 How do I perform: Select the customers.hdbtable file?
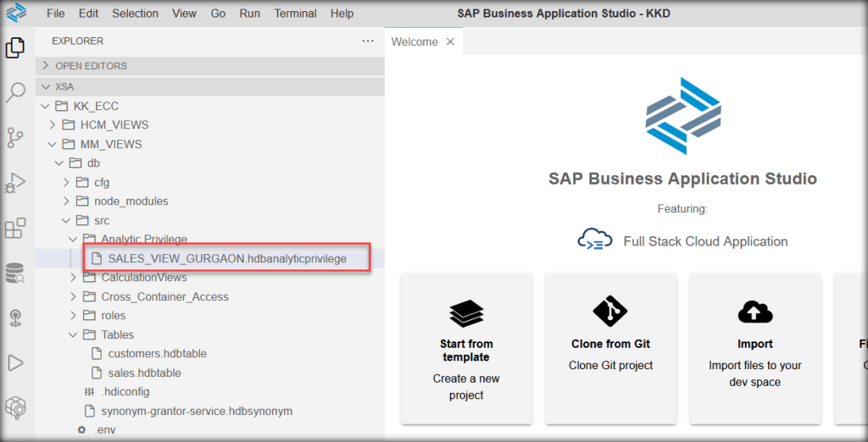157,353
